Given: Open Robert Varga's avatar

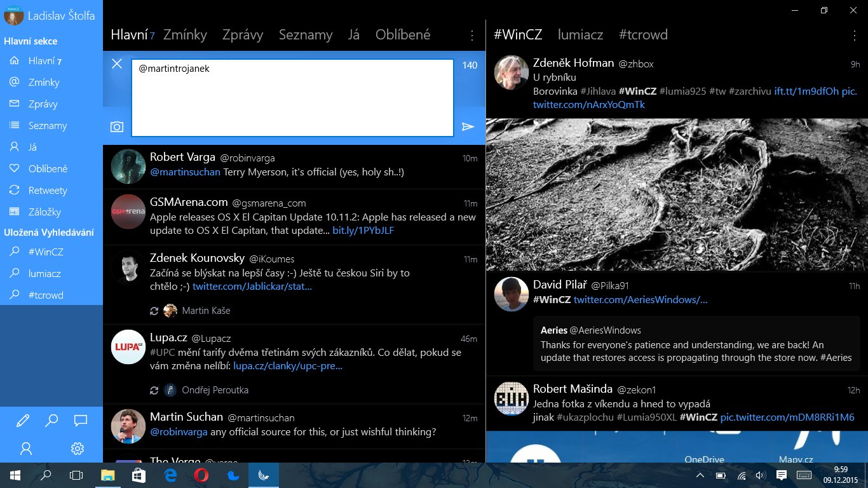Looking at the screenshot, I should point(128,166).
